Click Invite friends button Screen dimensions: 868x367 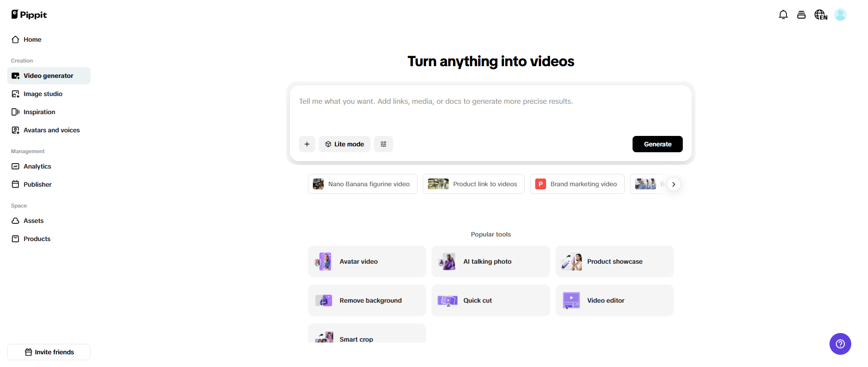tap(49, 352)
